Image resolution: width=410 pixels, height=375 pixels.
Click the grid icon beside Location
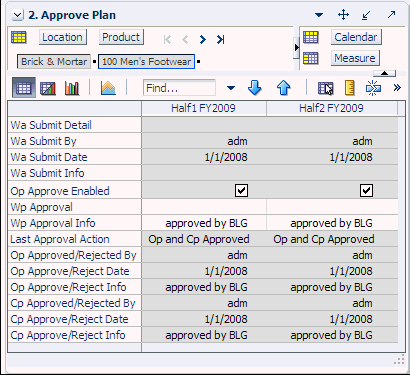[18, 37]
